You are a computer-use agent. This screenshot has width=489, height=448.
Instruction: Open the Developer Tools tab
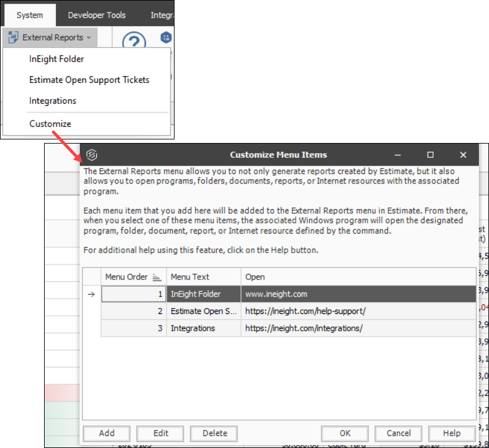pyautogui.click(x=96, y=15)
